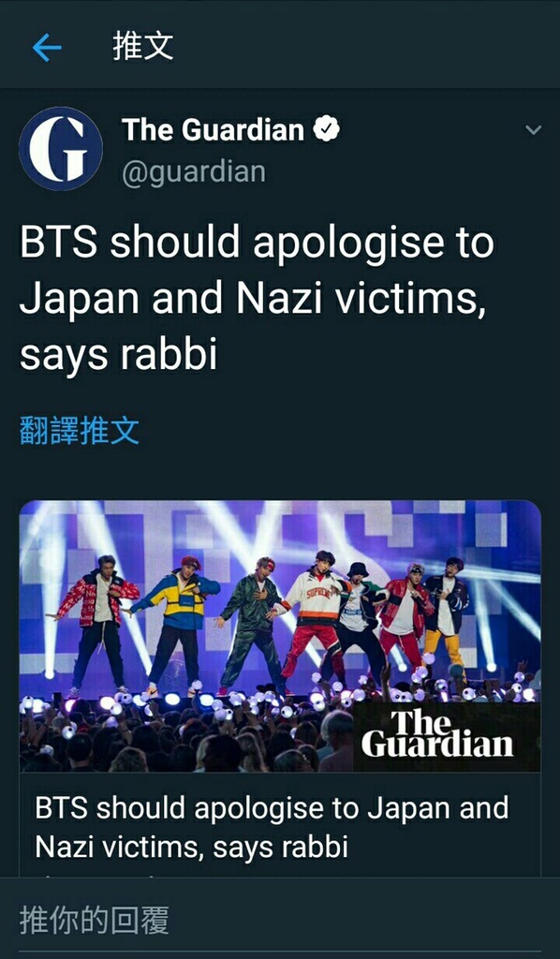Tap the main tweet text about rabbi
Image resolution: width=560 pixels, height=959 pixels.
point(257,299)
